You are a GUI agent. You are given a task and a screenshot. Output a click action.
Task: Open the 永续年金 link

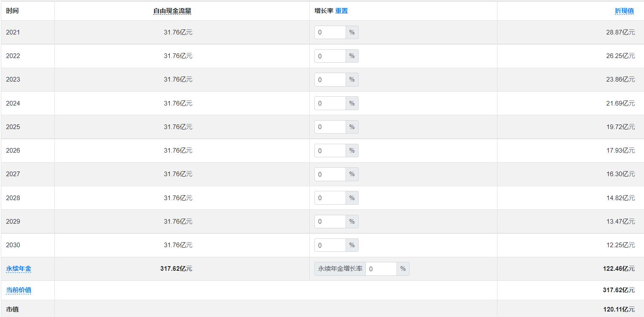19,269
